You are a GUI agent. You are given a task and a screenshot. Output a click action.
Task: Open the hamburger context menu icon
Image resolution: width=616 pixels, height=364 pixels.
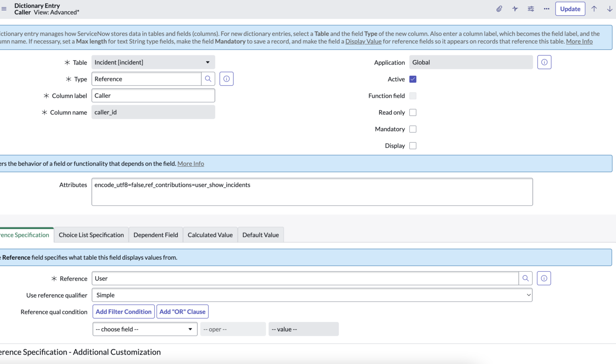(x=4, y=9)
